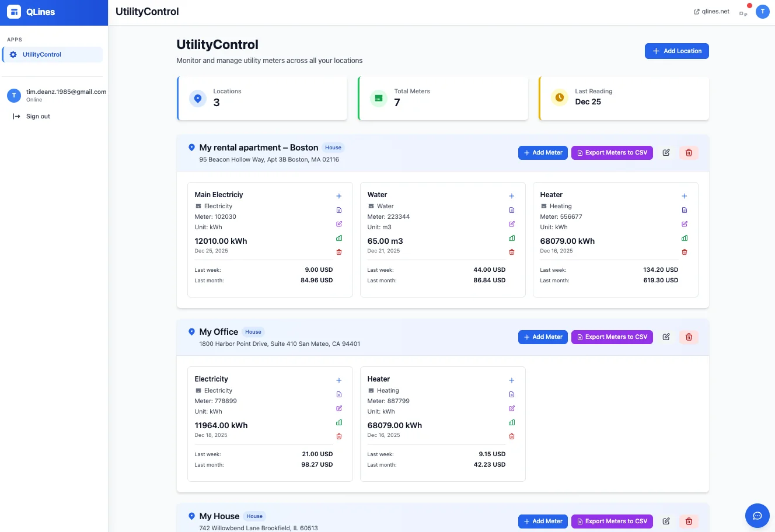The width and height of the screenshot is (775, 532).
Task: Click the UtilityControl title in top bar
Action: point(147,12)
